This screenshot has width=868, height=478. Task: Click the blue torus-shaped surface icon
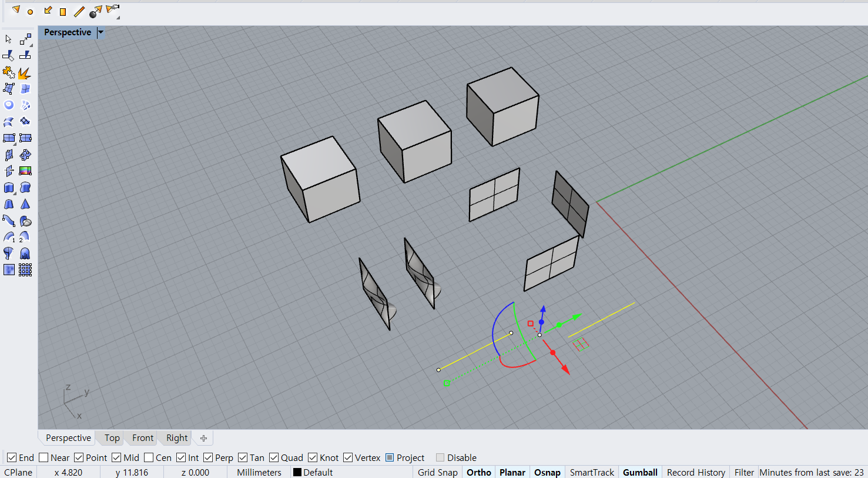point(9,105)
